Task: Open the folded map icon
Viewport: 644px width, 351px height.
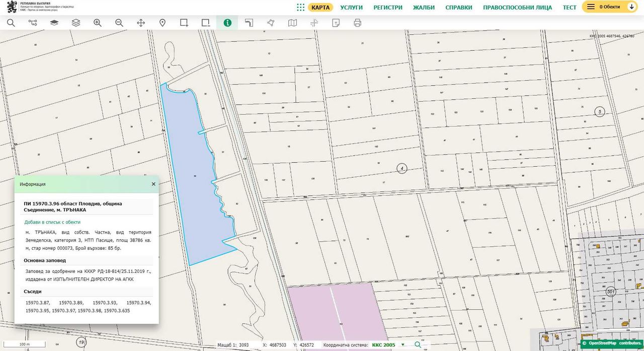Action: pos(292,23)
